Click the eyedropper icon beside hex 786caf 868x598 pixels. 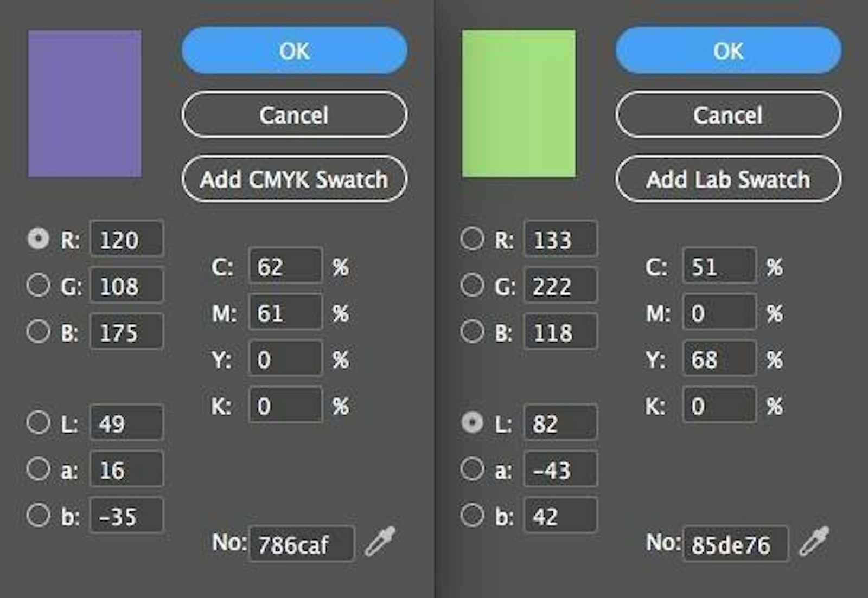coord(380,541)
